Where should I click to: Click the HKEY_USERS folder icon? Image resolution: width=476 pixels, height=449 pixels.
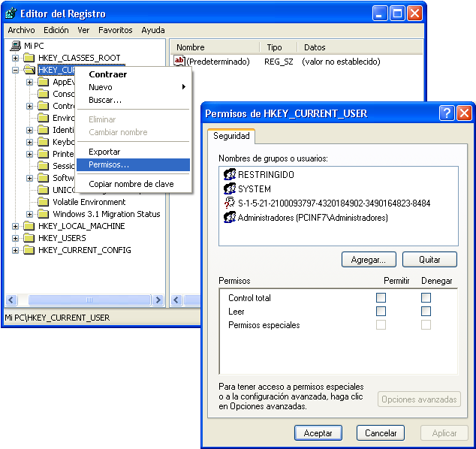click(29, 238)
